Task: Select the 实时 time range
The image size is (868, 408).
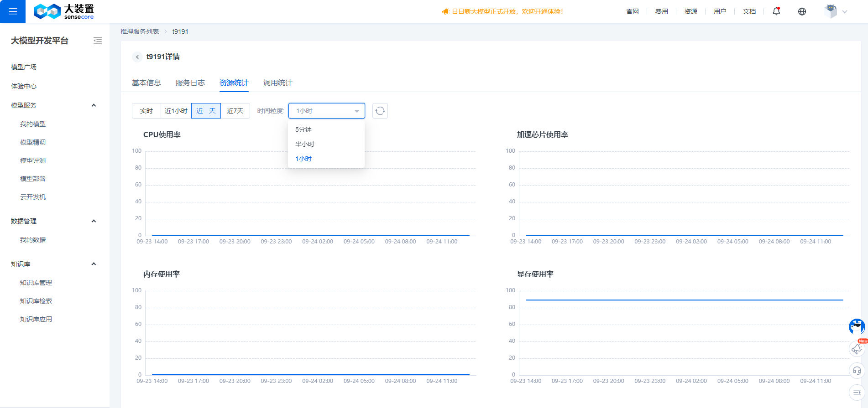Action: 146,111
